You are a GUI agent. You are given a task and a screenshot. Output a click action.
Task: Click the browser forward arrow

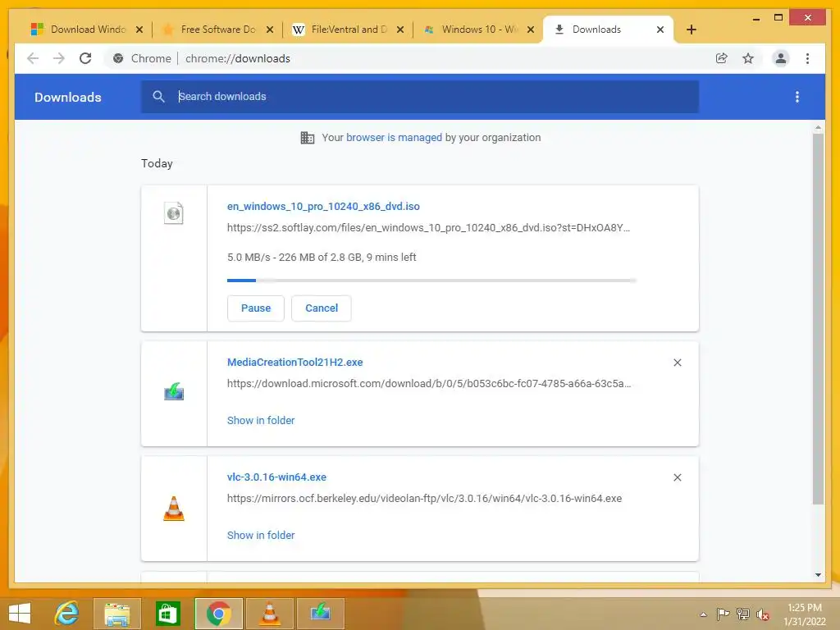[x=59, y=58]
